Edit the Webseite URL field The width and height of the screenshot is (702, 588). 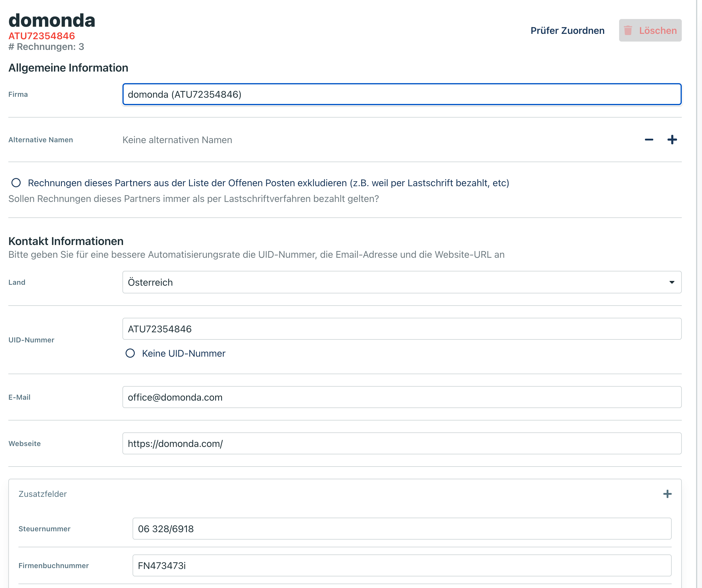click(x=401, y=444)
